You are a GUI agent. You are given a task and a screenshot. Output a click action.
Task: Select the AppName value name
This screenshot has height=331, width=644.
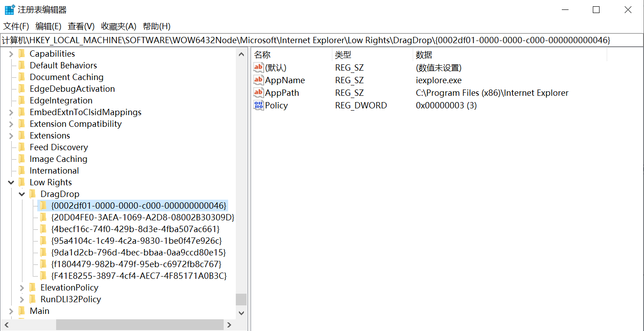coord(285,80)
